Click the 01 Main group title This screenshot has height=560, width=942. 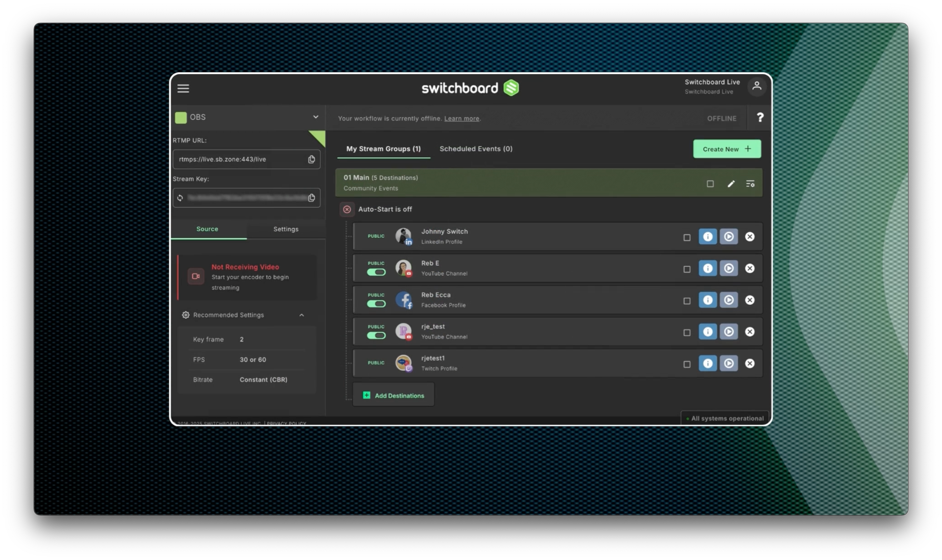pos(356,178)
